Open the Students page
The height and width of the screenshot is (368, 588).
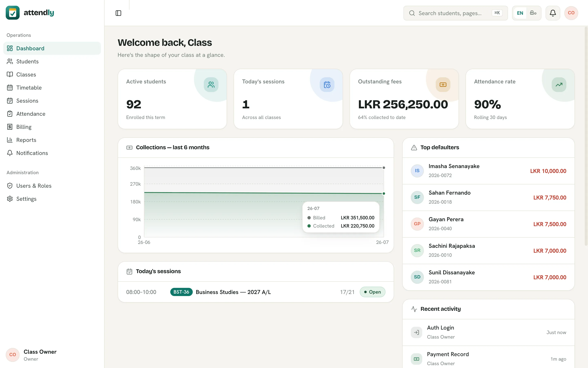click(52, 61)
